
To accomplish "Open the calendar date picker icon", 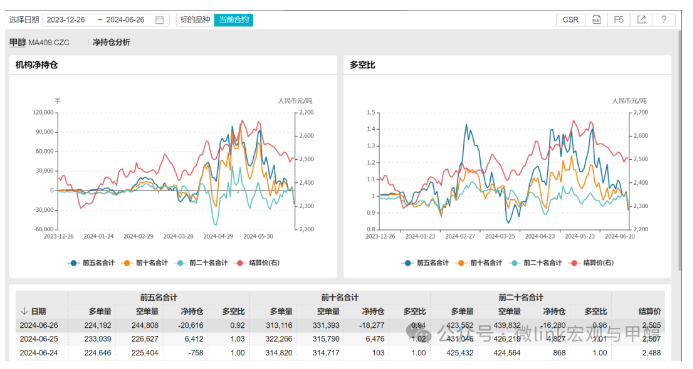I will pyautogui.click(x=160, y=20).
